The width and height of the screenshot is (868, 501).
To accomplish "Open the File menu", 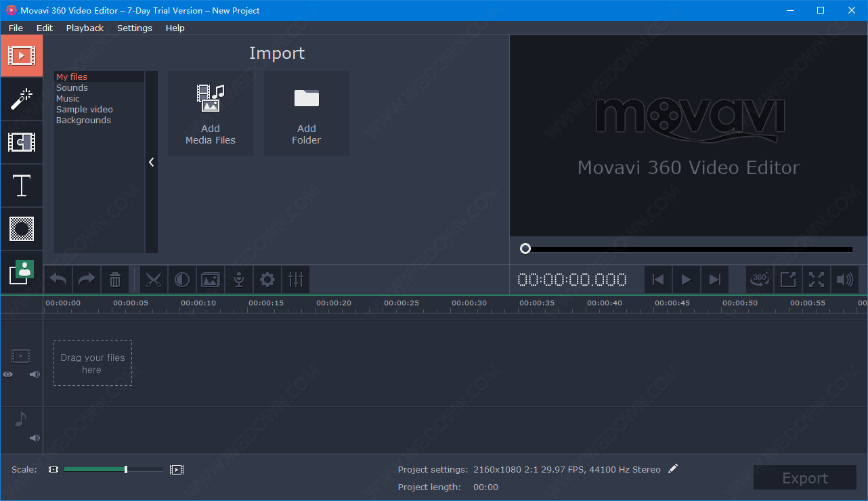I will click(16, 28).
